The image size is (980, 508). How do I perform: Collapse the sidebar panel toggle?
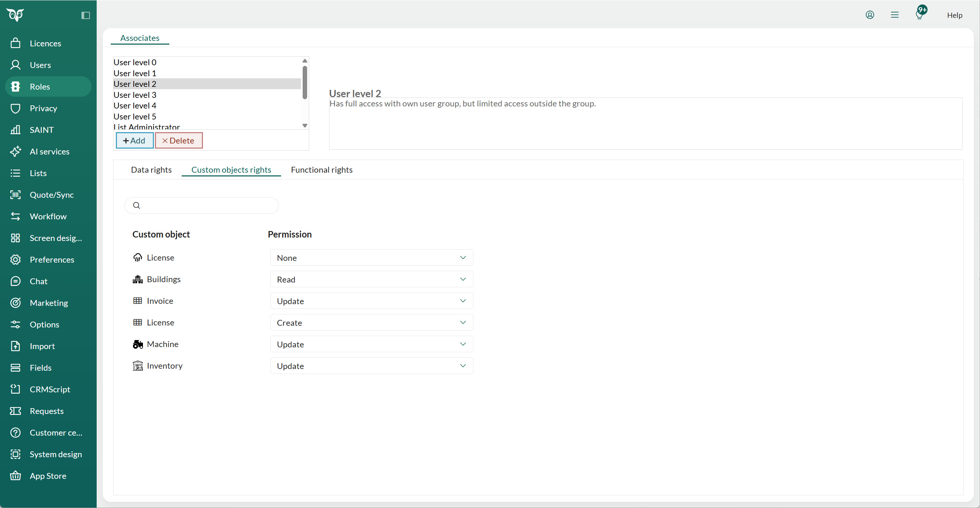[x=86, y=15]
